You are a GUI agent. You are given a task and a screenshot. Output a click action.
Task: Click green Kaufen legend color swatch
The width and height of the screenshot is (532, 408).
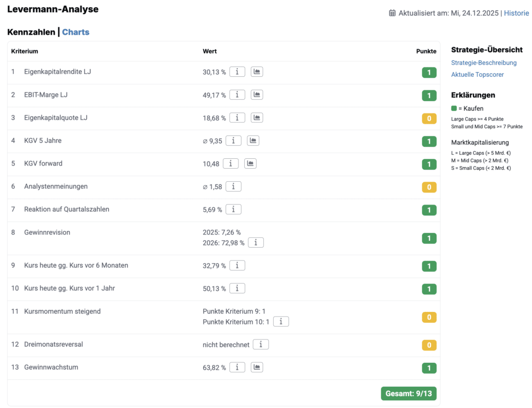click(x=454, y=108)
